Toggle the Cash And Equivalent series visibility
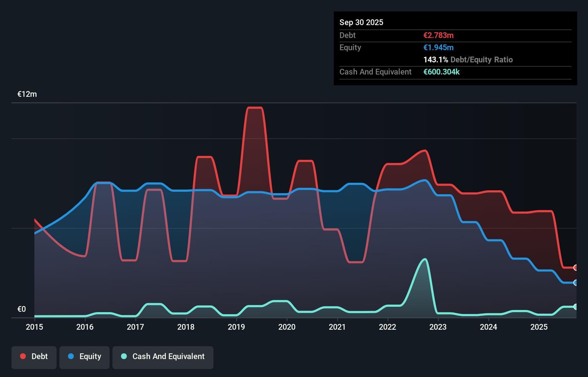Image resolution: width=588 pixels, height=377 pixels. [163, 357]
